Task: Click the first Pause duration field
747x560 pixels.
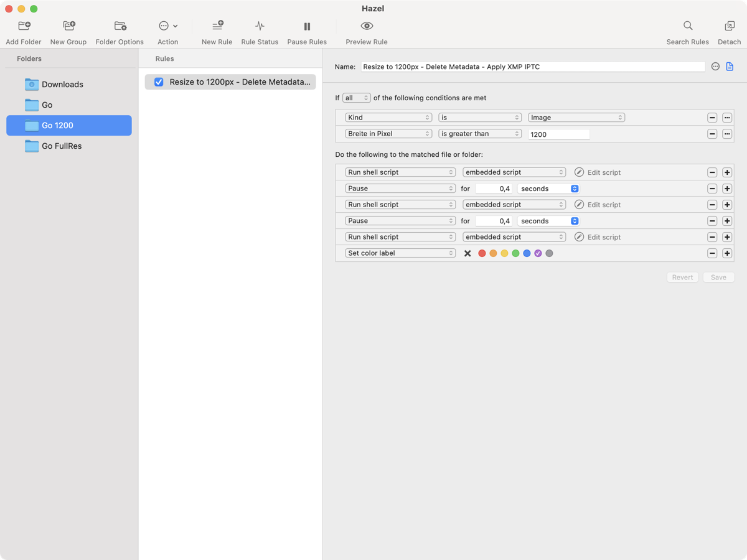Action: point(494,189)
